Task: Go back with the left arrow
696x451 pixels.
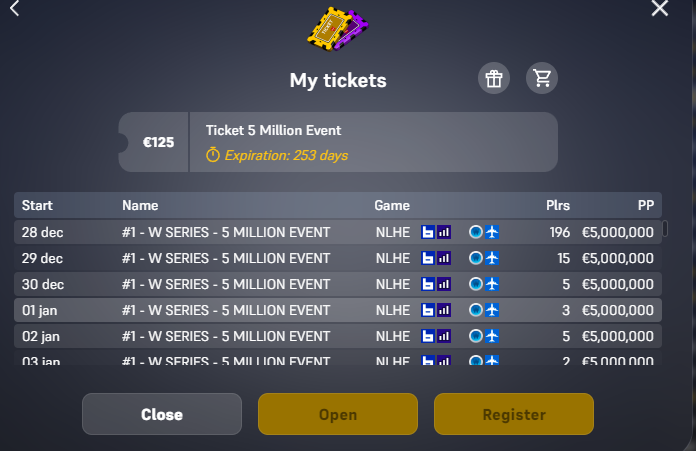Action: point(14,8)
